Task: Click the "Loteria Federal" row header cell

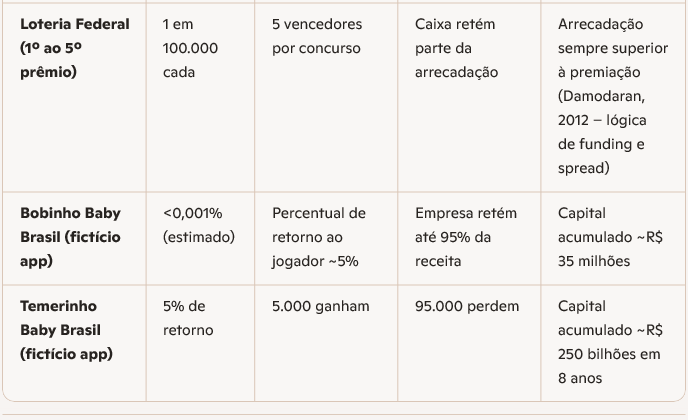Action: coord(75,24)
